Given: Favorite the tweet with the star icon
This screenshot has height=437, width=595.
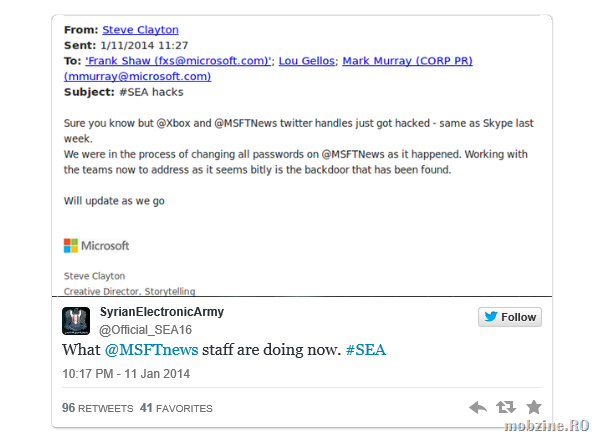Looking at the screenshot, I should coord(534,407).
